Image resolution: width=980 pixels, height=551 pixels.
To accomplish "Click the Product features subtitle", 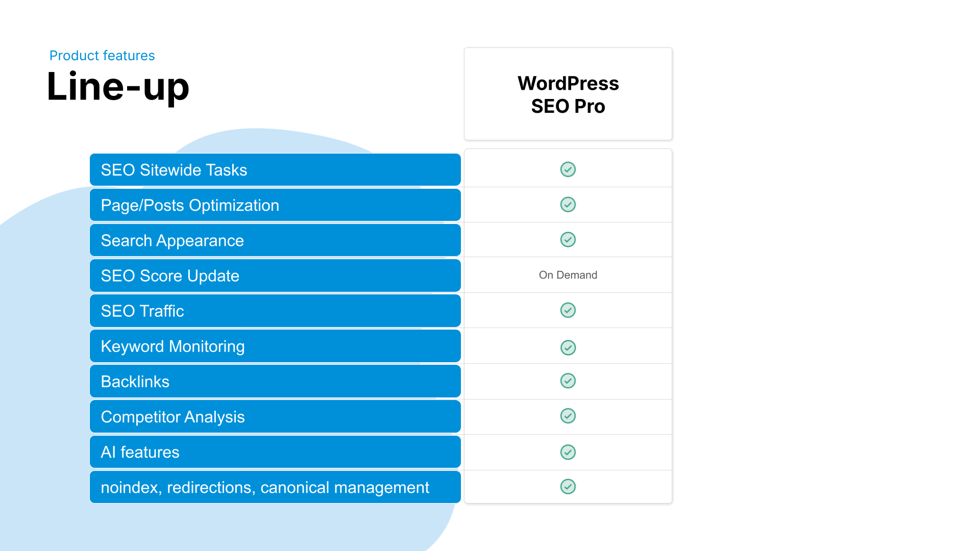I will pos(102,56).
